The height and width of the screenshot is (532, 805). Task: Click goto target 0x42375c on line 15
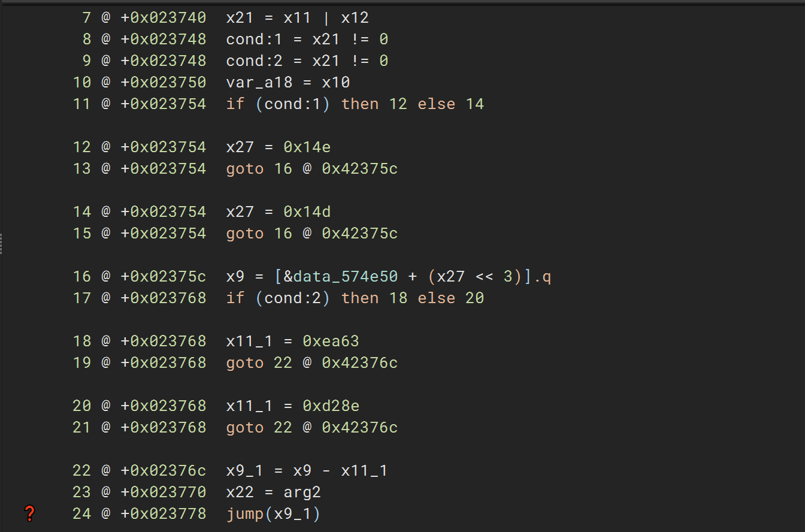(x=359, y=234)
